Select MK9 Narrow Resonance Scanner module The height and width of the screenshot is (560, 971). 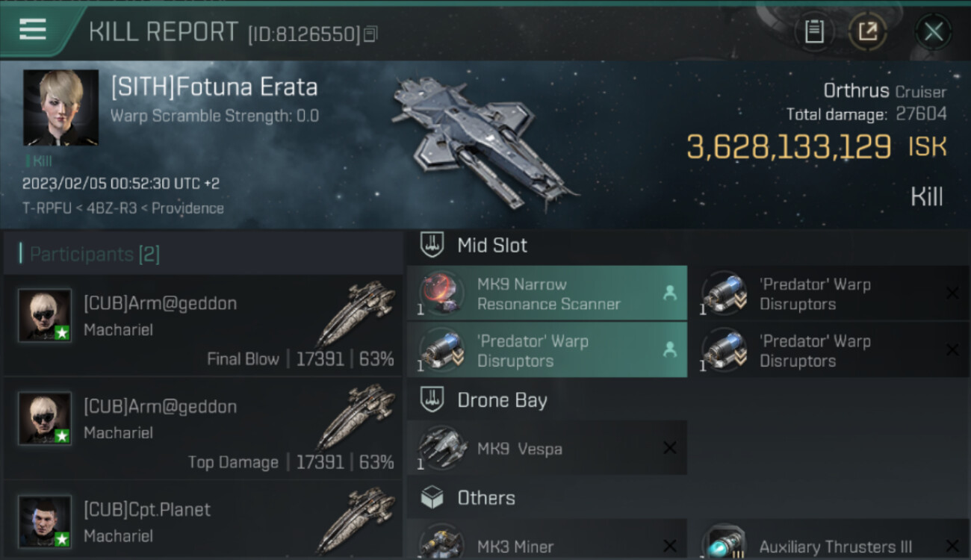(547, 293)
